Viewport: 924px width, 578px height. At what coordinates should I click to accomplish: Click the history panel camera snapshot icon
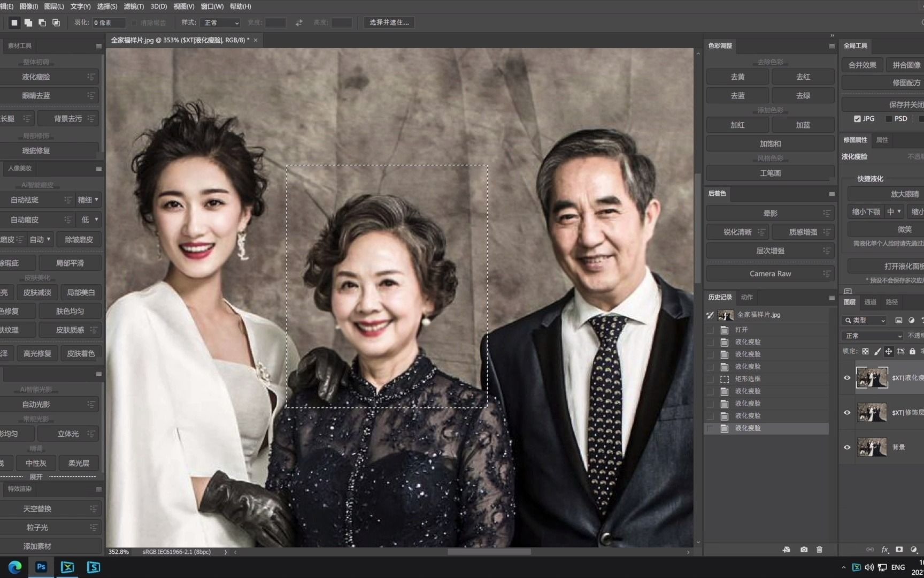coord(804,550)
